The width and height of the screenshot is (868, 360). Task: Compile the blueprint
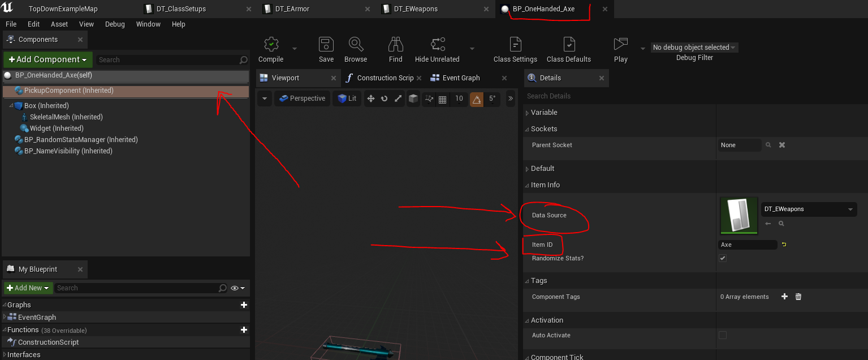271,49
